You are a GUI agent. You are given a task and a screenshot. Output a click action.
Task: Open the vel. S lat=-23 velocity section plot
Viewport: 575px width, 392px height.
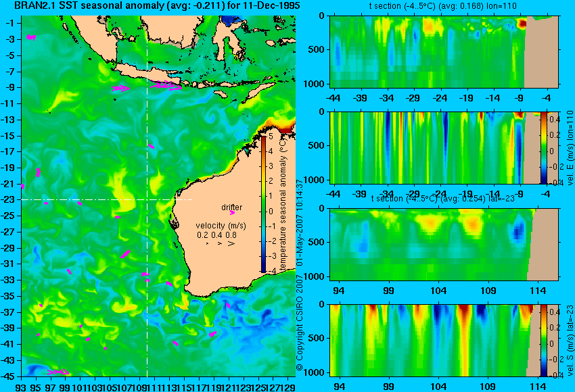pos(444,341)
